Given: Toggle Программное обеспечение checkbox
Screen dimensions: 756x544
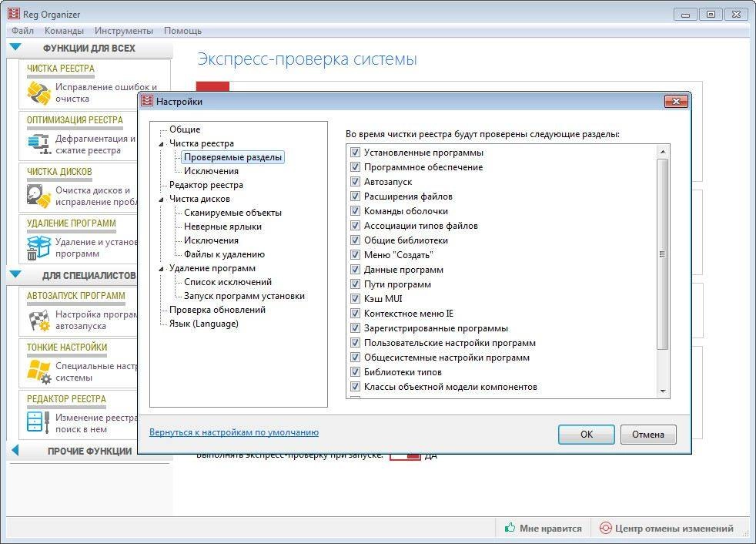Looking at the screenshot, I should 356,167.
